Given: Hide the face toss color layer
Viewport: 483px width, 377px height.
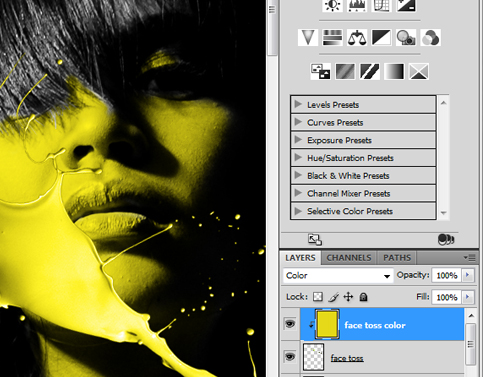Looking at the screenshot, I should tap(290, 324).
